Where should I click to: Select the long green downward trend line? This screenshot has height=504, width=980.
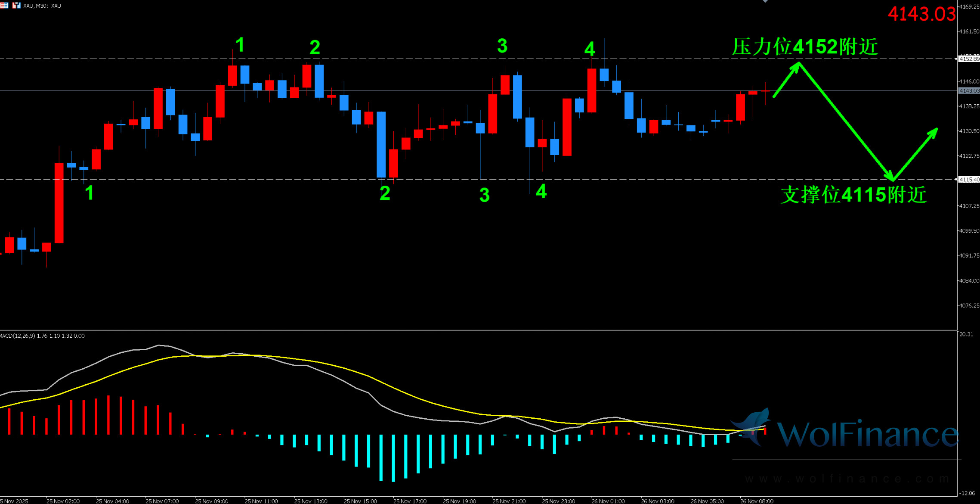coord(846,121)
